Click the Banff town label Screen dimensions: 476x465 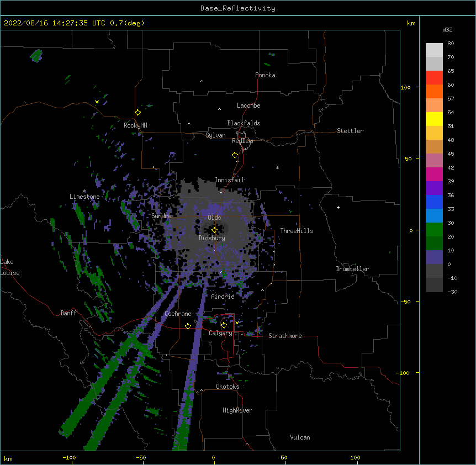pos(68,313)
